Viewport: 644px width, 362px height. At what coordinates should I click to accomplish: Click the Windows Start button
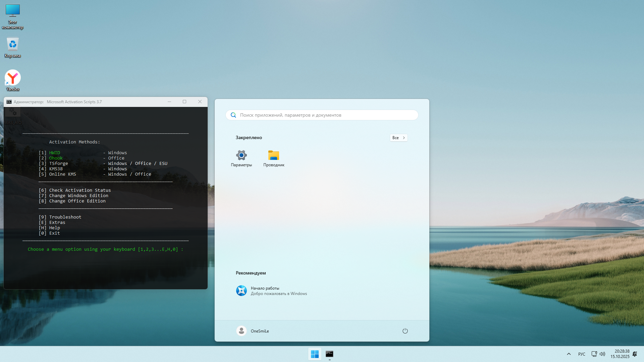coord(314,354)
